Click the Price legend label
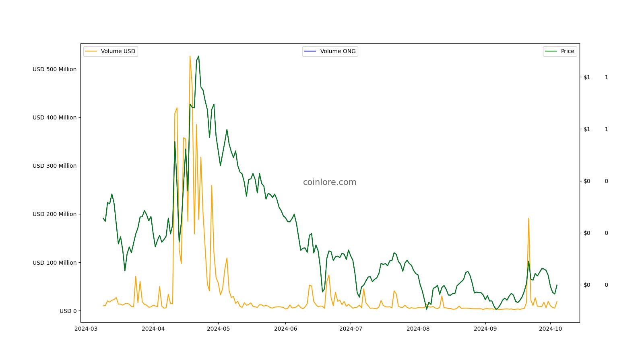644x362 pixels. [x=568, y=51]
